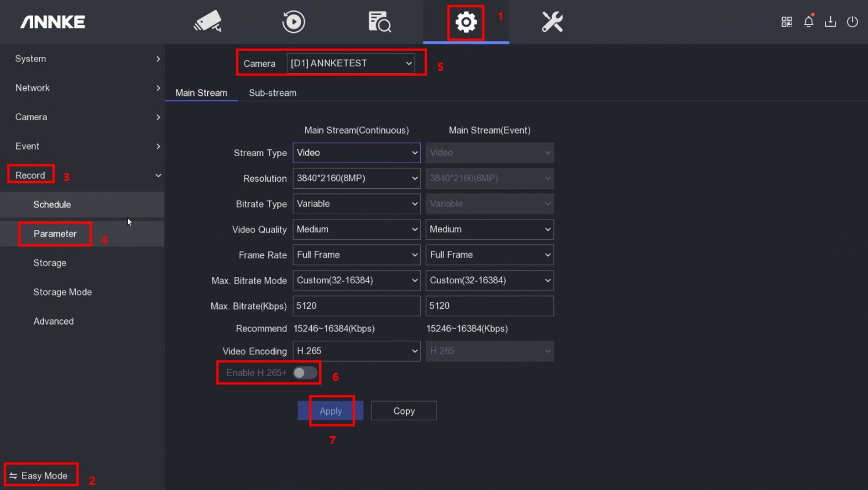Open continuous Bitrate Type dropdown
868x490 pixels.
[x=356, y=204]
